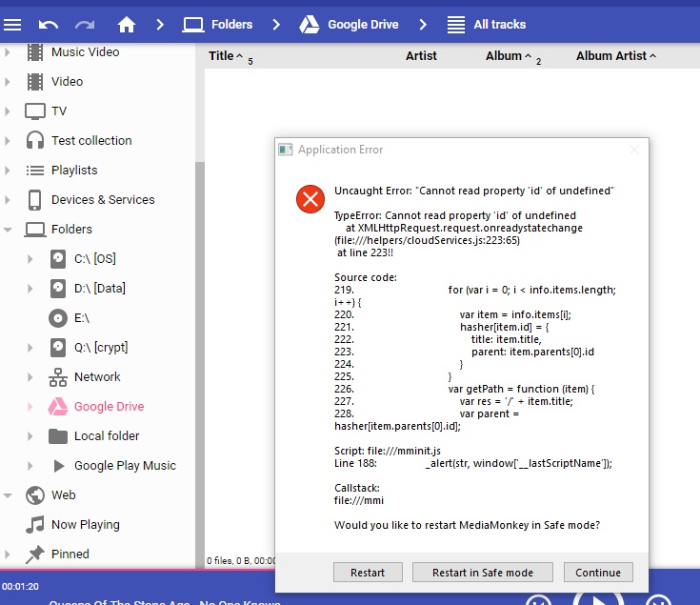
Task: Collapse the Folders tree node
Action: pyautogui.click(x=8, y=230)
